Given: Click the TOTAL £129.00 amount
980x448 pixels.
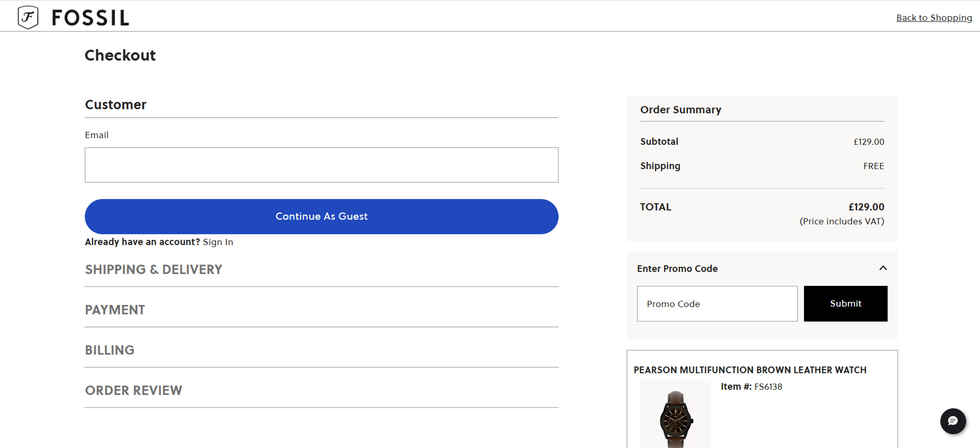Looking at the screenshot, I should 866,207.
